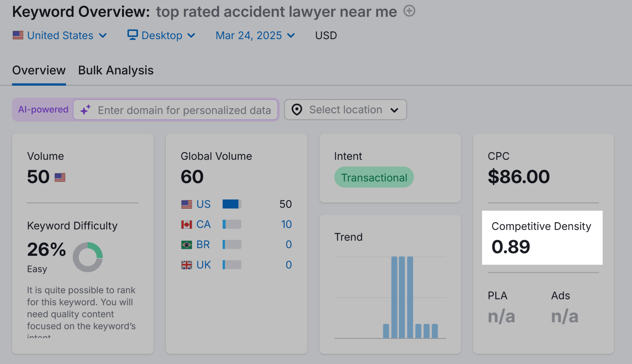Click the AI sparkle icon in domain field
Screen dimensions: 632x364
pyautogui.click(x=86, y=110)
